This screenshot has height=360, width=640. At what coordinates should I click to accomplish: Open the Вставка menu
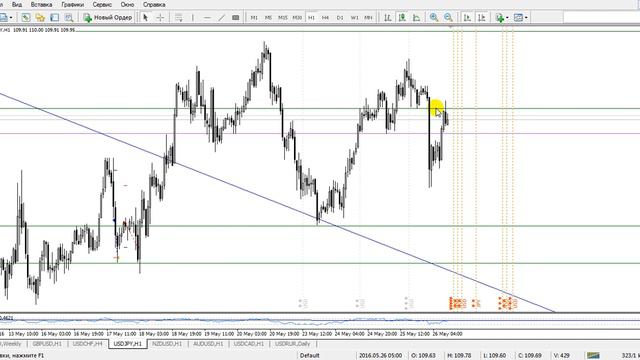pos(41,4)
